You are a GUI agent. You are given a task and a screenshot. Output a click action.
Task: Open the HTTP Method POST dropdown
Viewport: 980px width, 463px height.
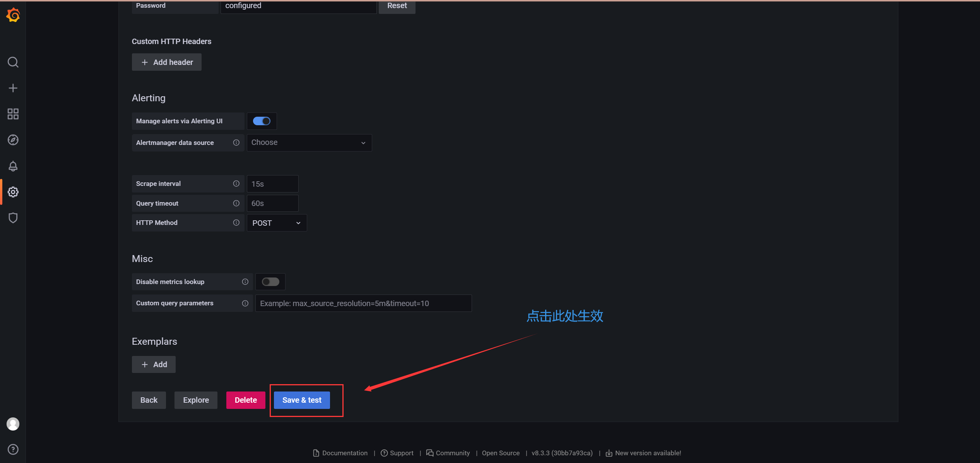[276, 223]
